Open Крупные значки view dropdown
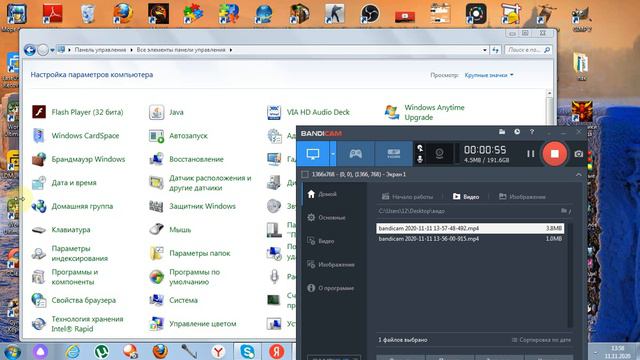Image resolution: width=640 pixels, height=360 pixels. pos(489,75)
